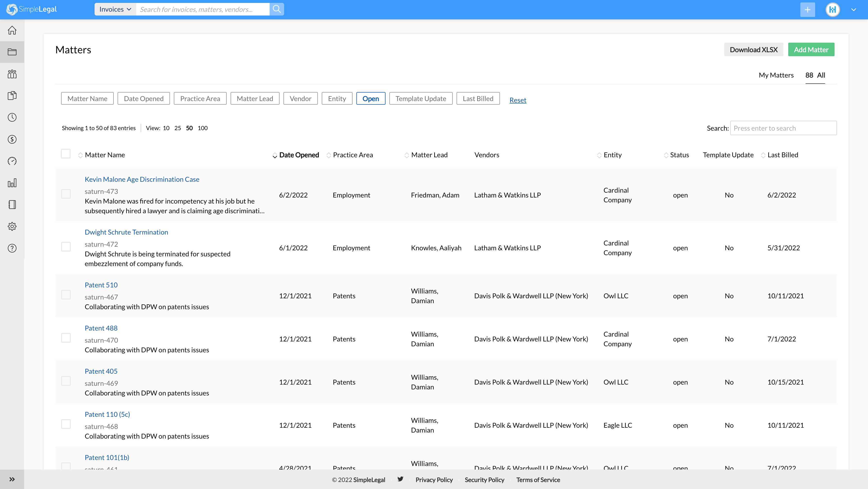Tick the checkbox next to Patent 510
This screenshot has width=868, height=489.
click(66, 295)
